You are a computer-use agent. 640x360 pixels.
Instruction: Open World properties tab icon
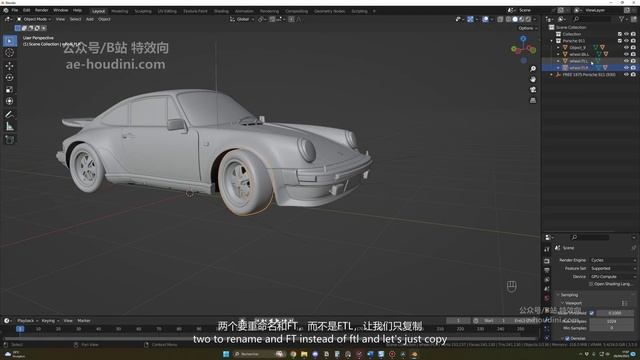tap(547, 298)
